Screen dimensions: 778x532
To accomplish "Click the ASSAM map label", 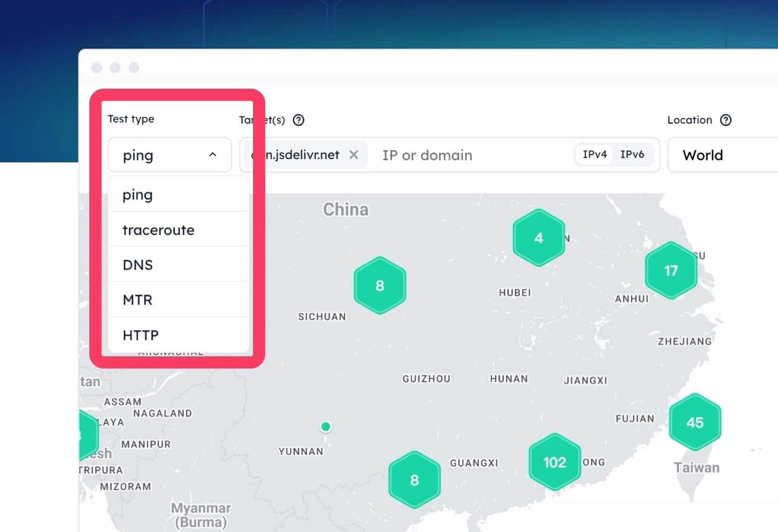I will [x=122, y=401].
